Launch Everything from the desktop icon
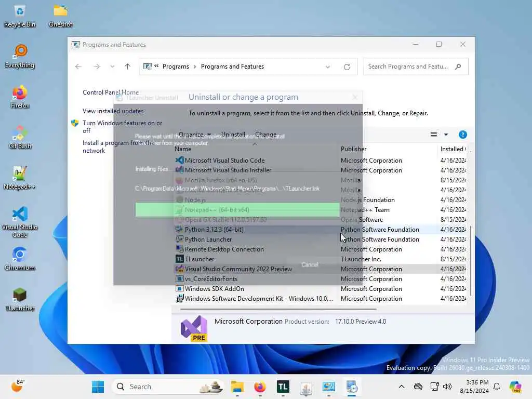The image size is (532, 399). click(20, 57)
